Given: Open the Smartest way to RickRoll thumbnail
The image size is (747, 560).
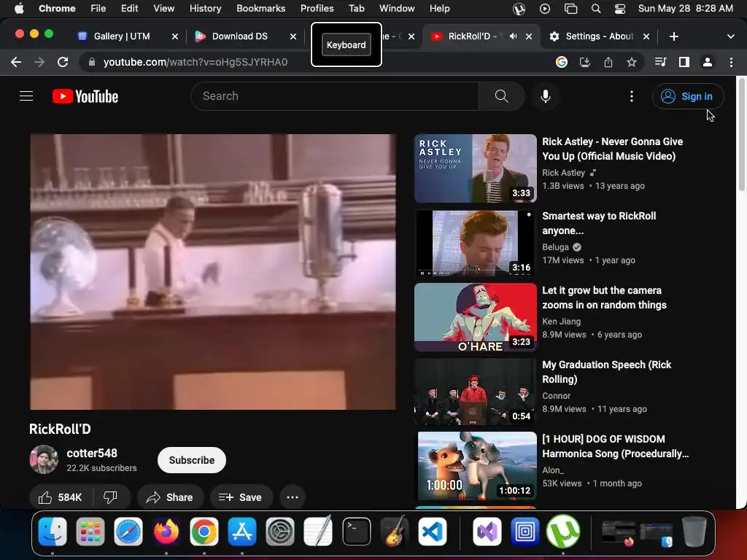Looking at the screenshot, I should tap(476, 243).
